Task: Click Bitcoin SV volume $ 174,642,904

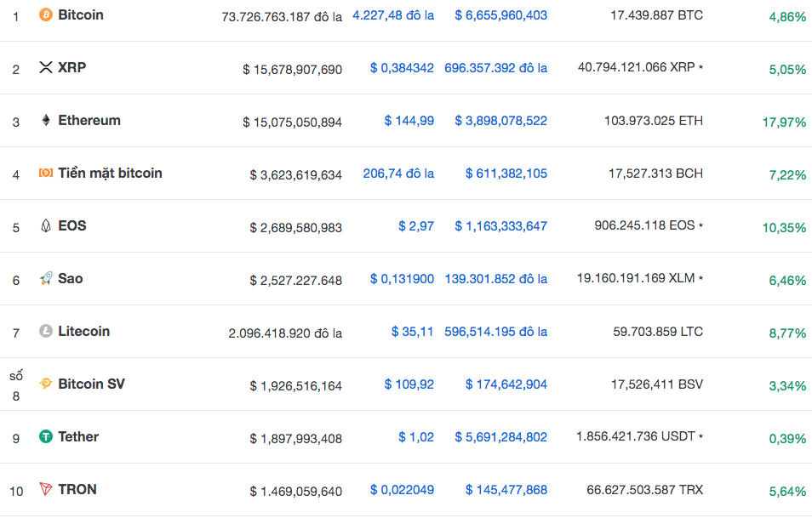Action: tap(506, 384)
